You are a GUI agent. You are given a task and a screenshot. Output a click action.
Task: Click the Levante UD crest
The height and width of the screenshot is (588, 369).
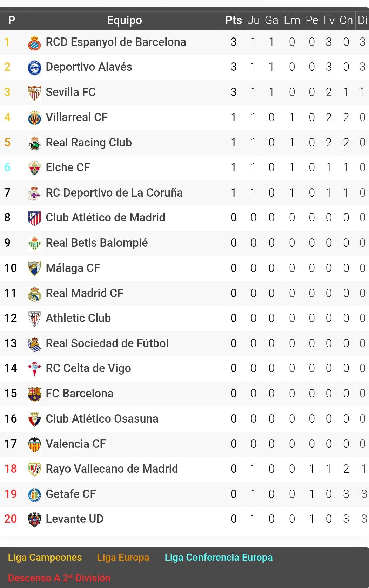coord(34,520)
